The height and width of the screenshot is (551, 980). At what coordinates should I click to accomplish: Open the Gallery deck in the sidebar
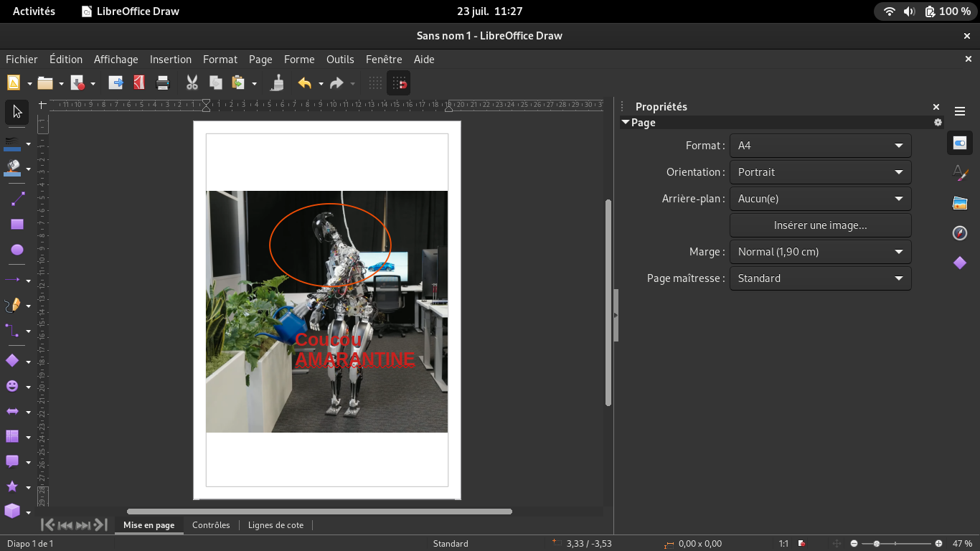960,203
